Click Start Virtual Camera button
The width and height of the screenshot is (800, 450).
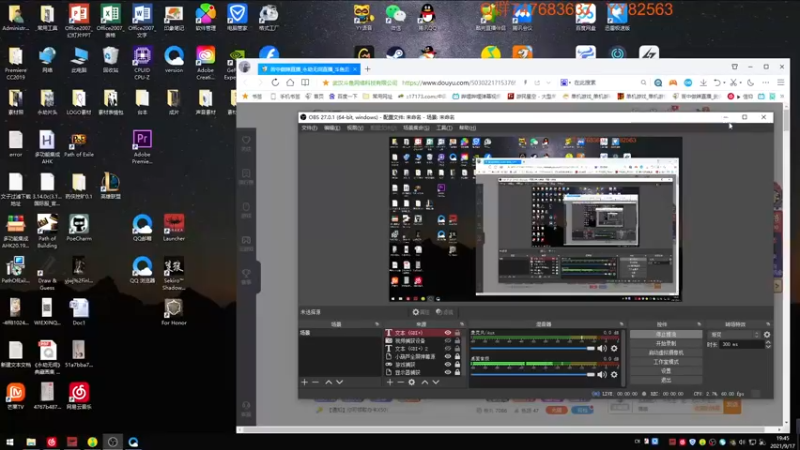pyautogui.click(x=666, y=353)
